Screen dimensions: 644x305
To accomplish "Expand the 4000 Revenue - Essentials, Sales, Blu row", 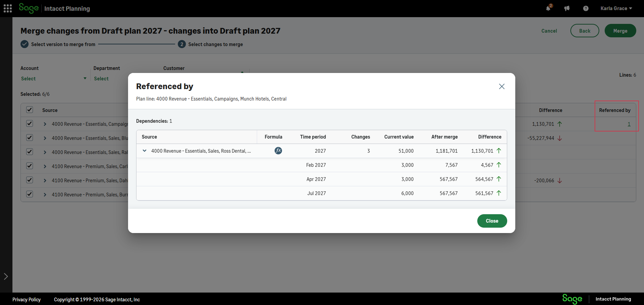I will click(45, 138).
